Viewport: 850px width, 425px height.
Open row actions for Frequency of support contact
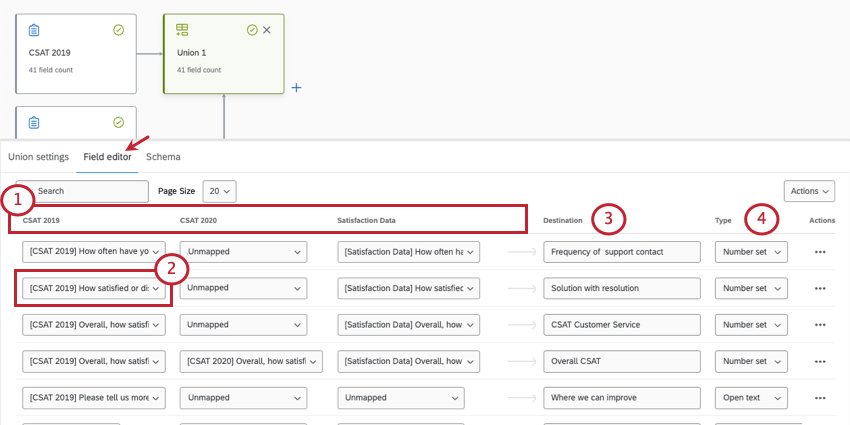(820, 252)
